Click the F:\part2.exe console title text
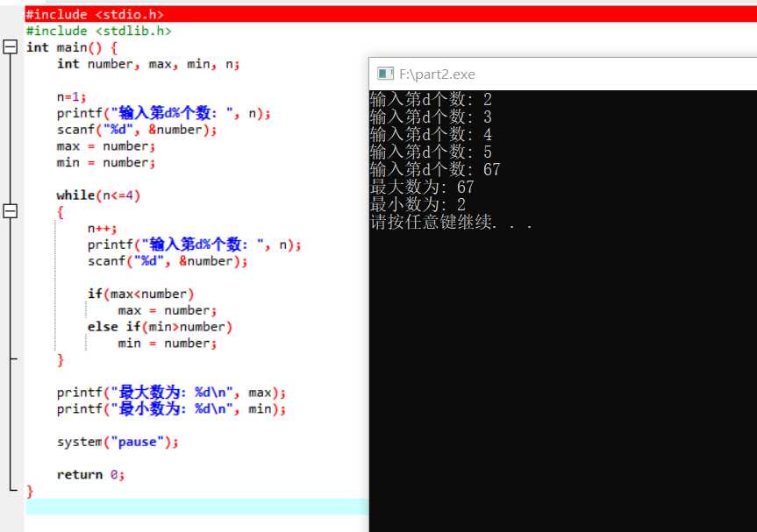 pyautogui.click(x=437, y=74)
